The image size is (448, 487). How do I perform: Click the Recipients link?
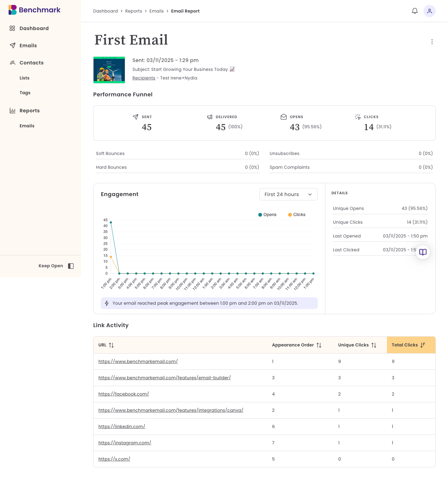pyautogui.click(x=144, y=78)
